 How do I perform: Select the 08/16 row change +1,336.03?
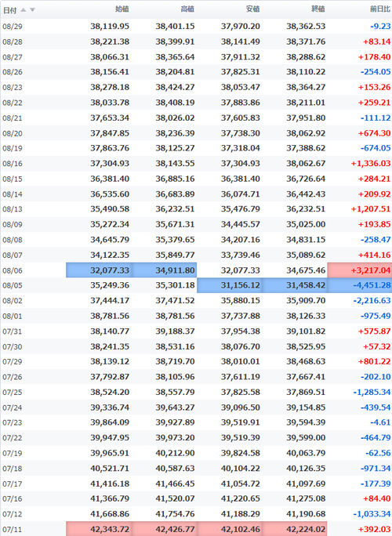pos(371,164)
